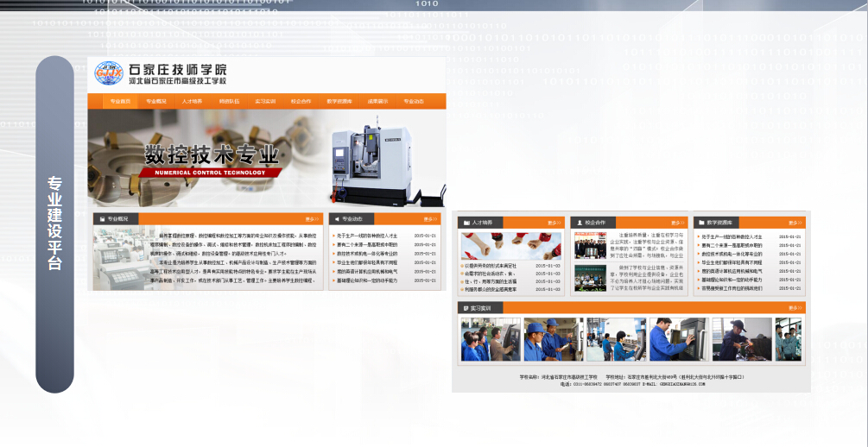
Task: Click the 专业动态 speaker icon
Action: click(x=336, y=219)
